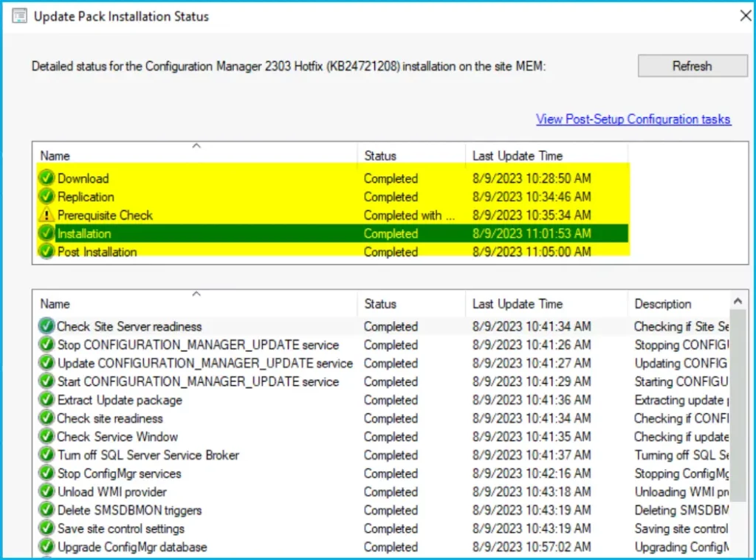Click check icon beside Stop CONFIGURATION_MANAGER_UPDATE service
This screenshot has width=756, height=560.
click(47, 345)
